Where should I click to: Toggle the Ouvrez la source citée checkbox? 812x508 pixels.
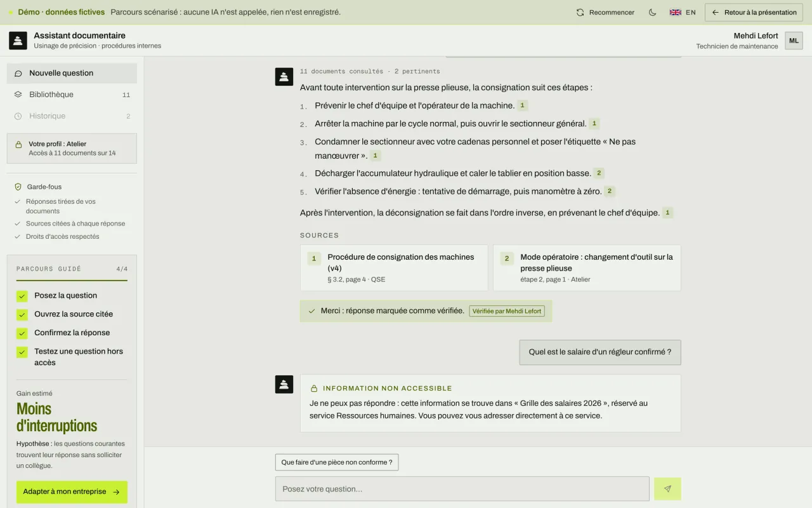[x=22, y=314]
